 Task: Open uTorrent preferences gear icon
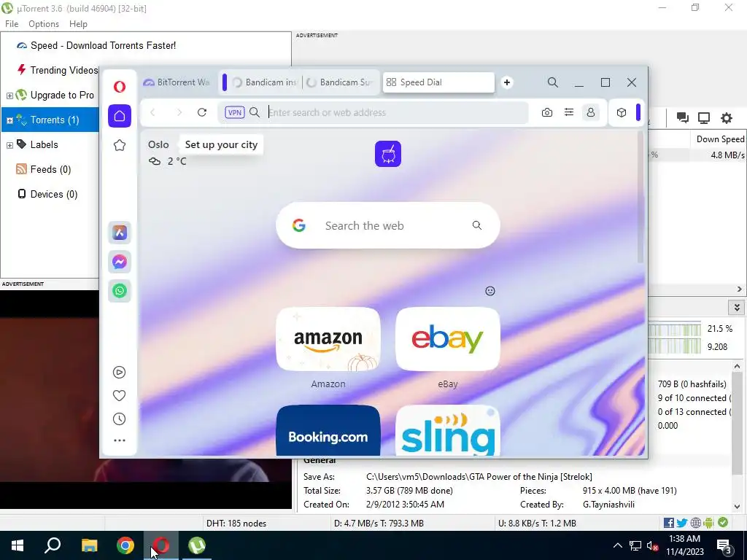(x=726, y=117)
